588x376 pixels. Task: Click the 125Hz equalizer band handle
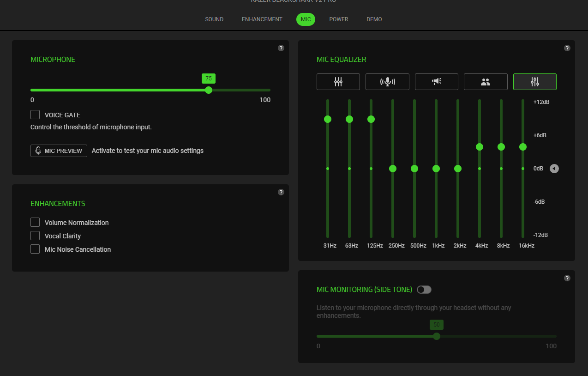[371, 119]
